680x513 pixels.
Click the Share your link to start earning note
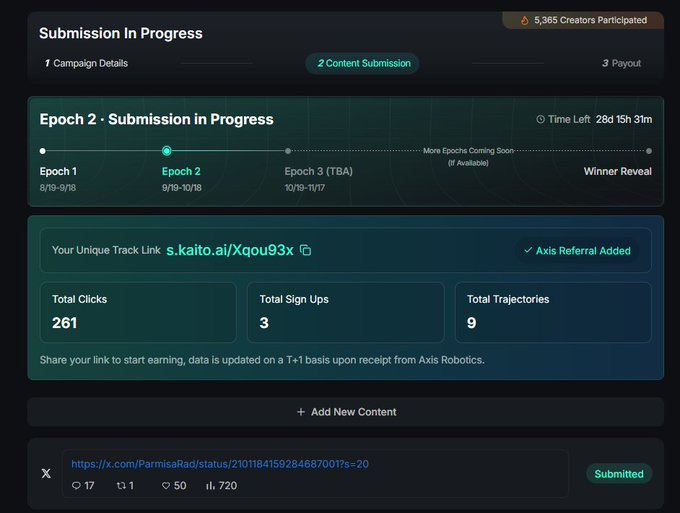coord(262,360)
